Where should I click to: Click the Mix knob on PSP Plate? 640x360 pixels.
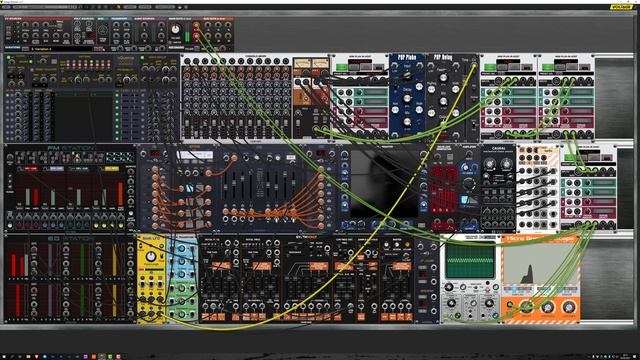(x=407, y=121)
